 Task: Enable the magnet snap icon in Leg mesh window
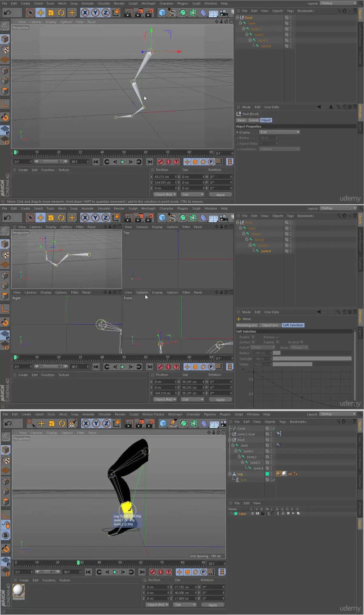(x=6, y=548)
